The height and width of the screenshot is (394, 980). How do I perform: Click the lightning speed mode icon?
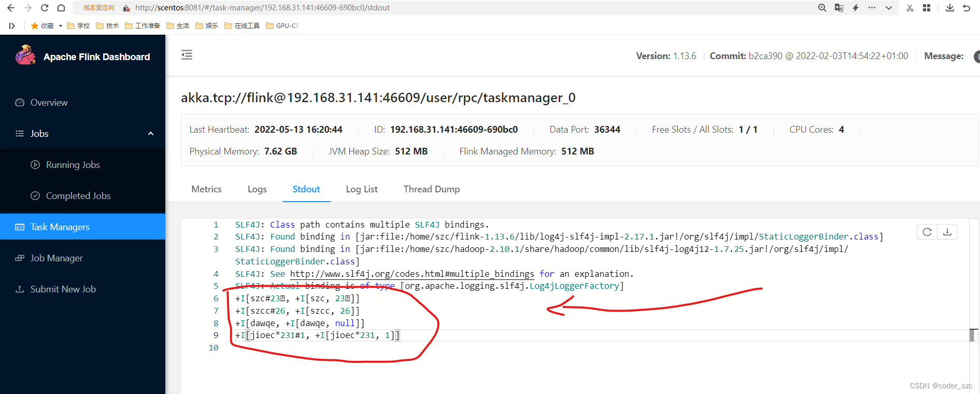[856, 8]
